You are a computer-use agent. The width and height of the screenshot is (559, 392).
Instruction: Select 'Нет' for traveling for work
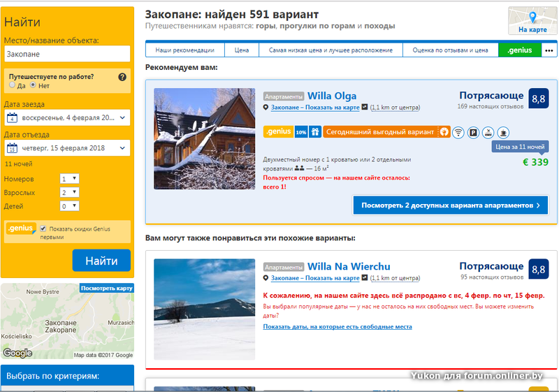click(x=33, y=85)
